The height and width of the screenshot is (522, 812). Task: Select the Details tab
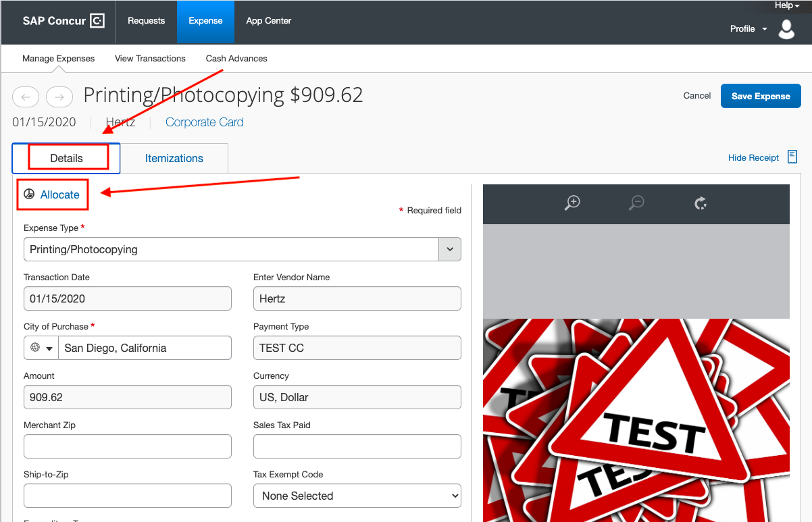[66, 158]
